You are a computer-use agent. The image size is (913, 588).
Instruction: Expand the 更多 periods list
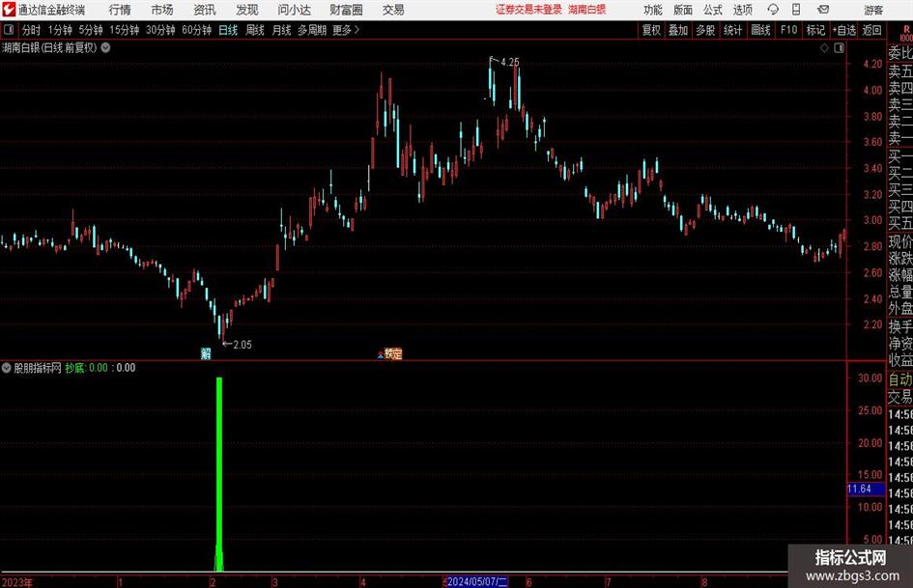tap(346, 30)
